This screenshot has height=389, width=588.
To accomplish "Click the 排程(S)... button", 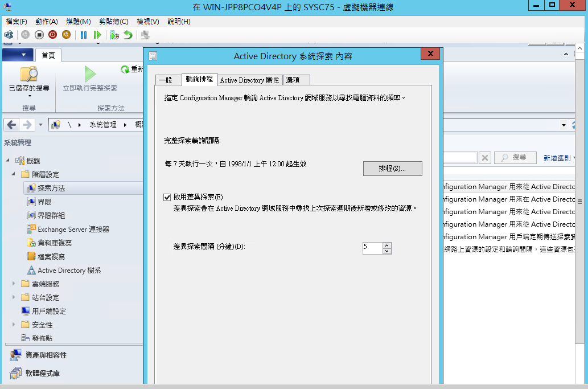I will [392, 169].
